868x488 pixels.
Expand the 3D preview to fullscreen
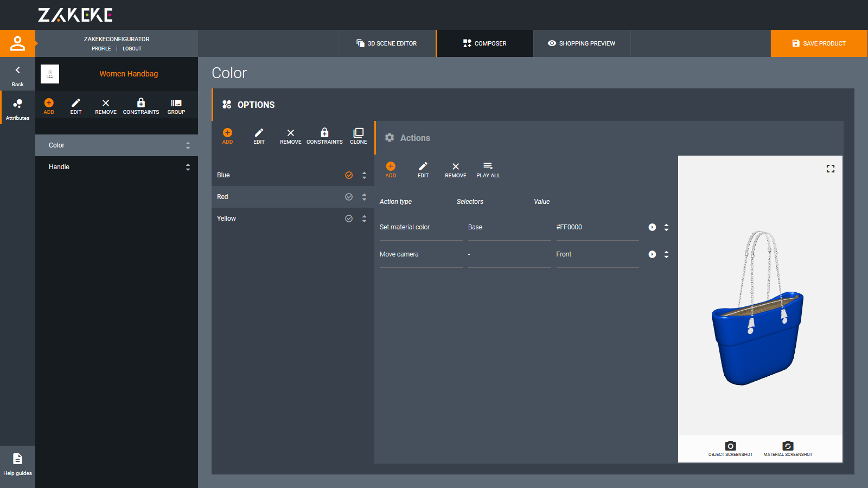point(830,169)
